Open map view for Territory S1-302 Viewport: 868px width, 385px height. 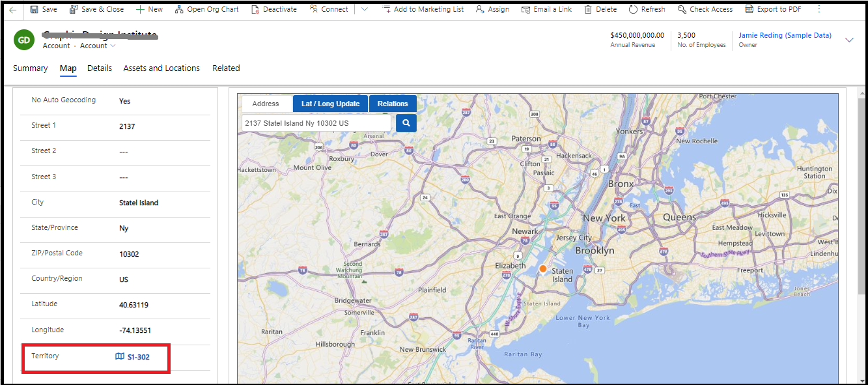click(x=137, y=356)
